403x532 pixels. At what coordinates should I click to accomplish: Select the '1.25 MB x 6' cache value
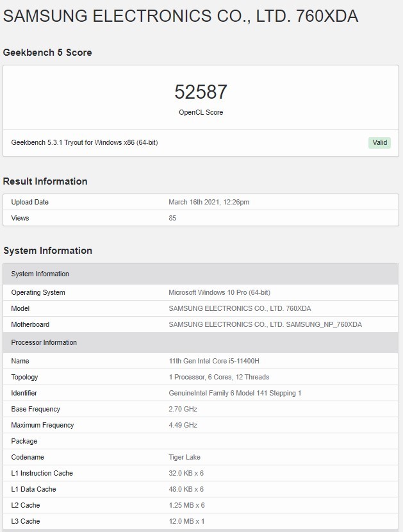[x=186, y=505]
